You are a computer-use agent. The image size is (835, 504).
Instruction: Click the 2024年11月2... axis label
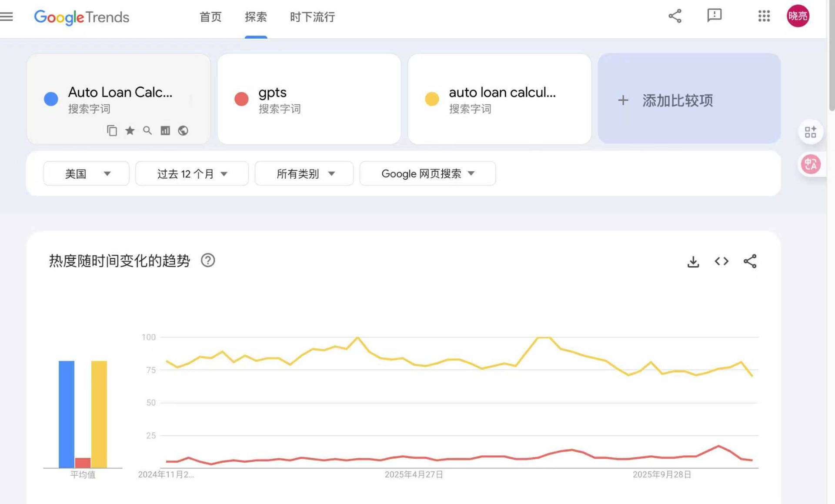click(x=166, y=474)
